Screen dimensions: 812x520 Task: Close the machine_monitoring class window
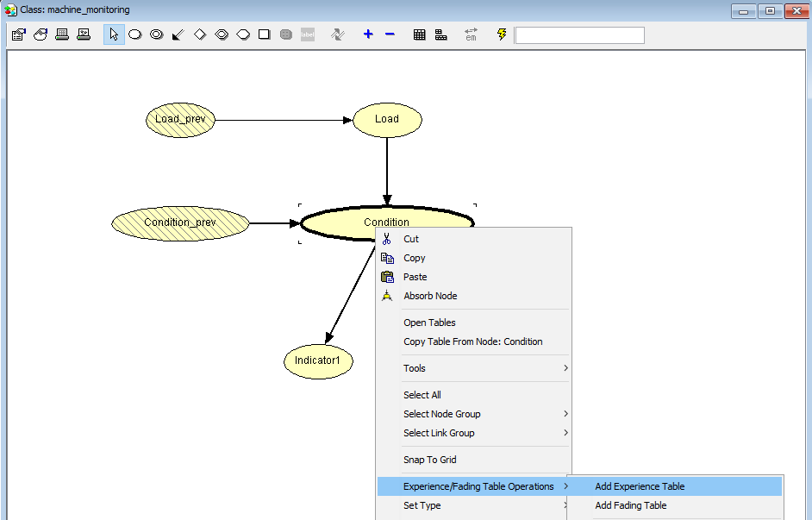(x=797, y=11)
